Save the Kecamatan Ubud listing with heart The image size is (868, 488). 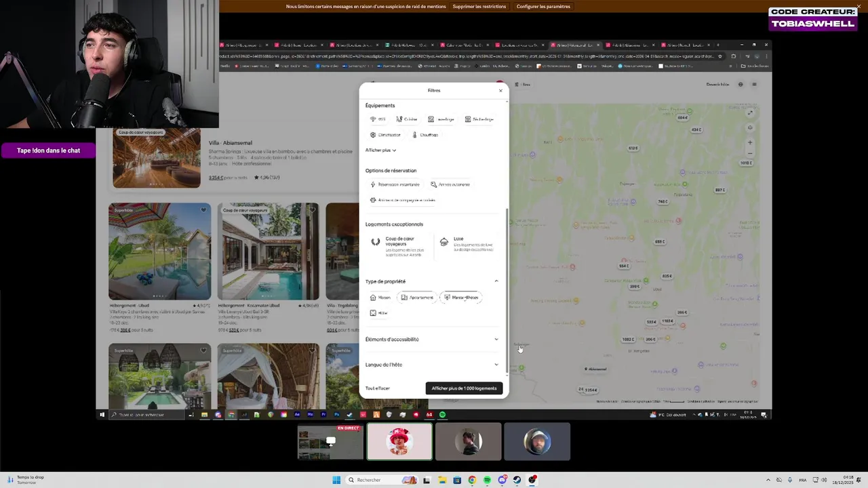(x=312, y=210)
